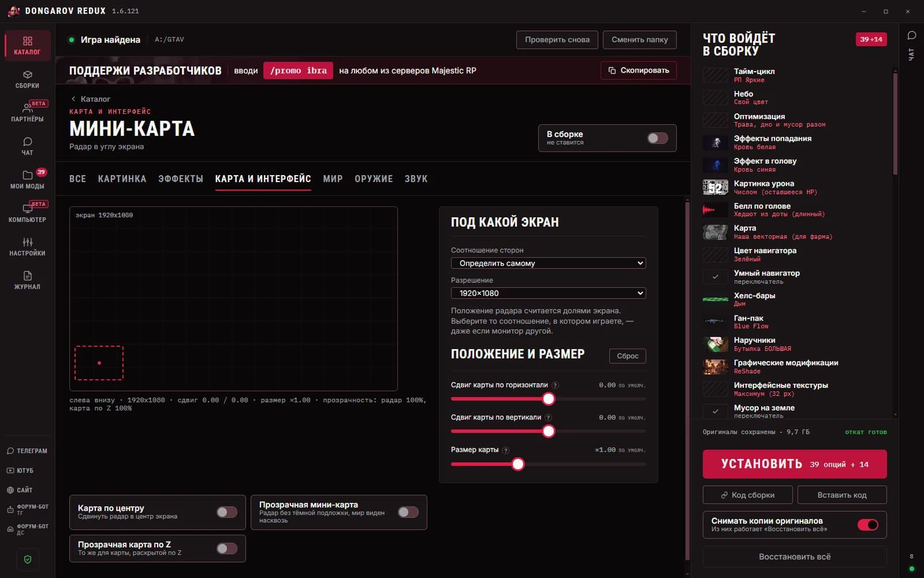Go back to Каталог breadcrumb
This screenshot has height=578, width=924.
tap(91, 99)
